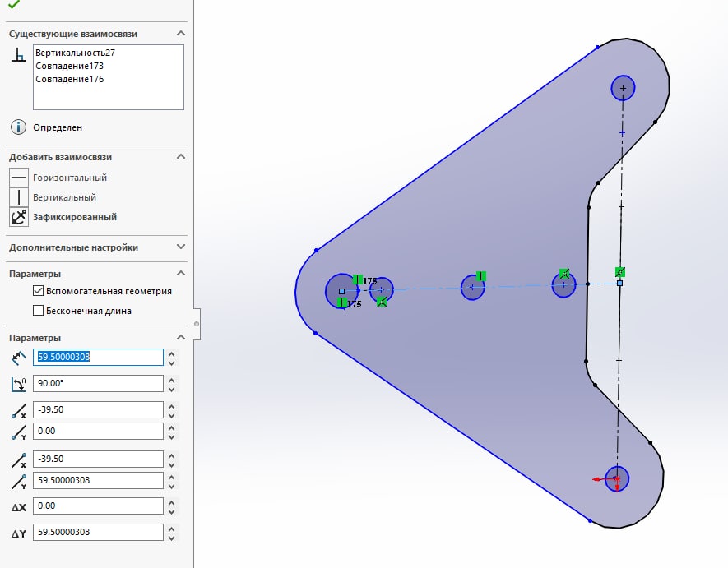Decrease ΔY value with down arrow
Screen dimensions: 728x568
(x=172, y=537)
